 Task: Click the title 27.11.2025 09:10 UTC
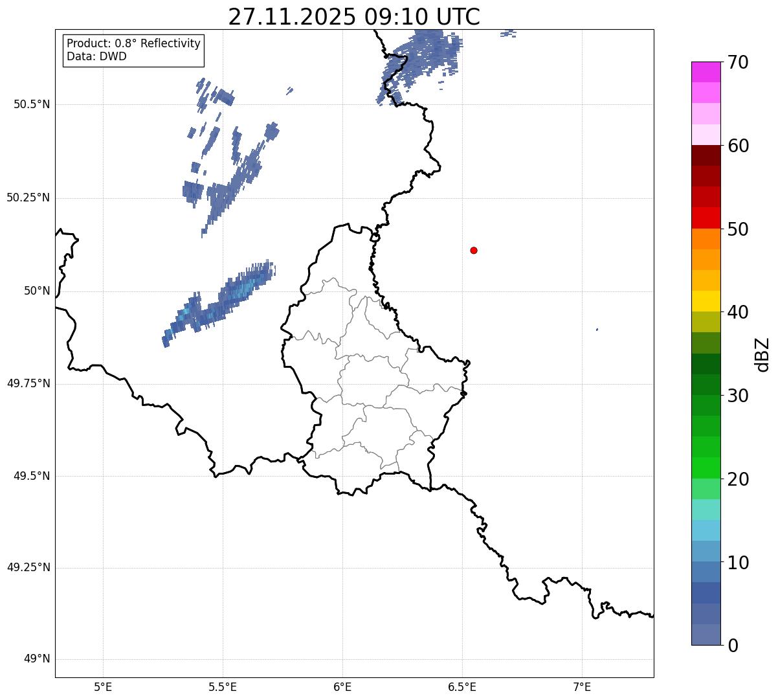click(x=354, y=17)
